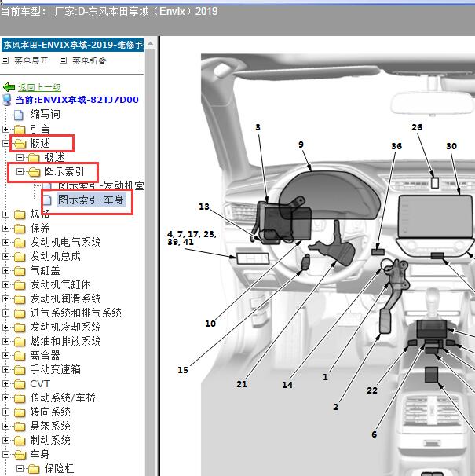Click the computer icon beside 当前:ENVIX享域
Screen dimensions: 475x476
click(x=7, y=100)
